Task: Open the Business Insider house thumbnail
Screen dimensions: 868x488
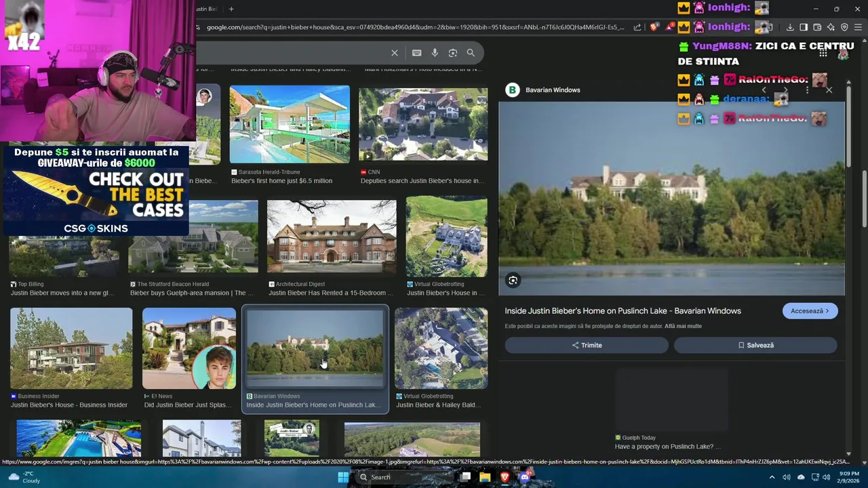Action: tap(71, 348)
